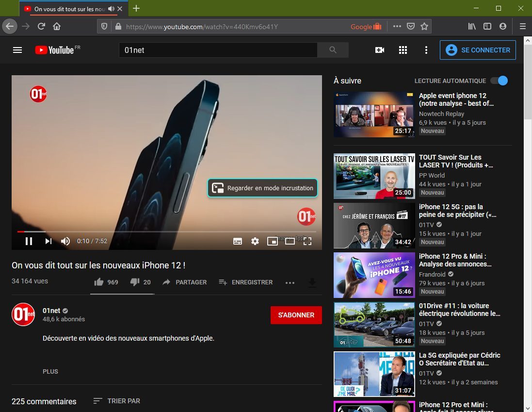
Task: Toggle subtitles in the video player
Action: tap(238, 241)
